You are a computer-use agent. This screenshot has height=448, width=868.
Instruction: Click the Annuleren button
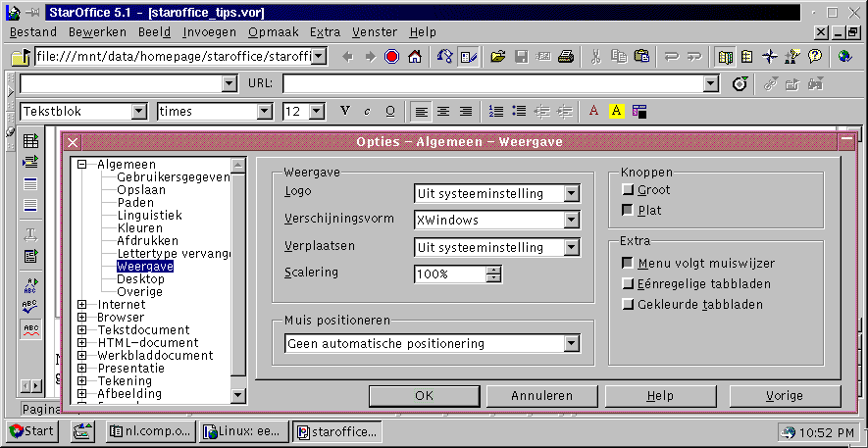coord(542,396)
